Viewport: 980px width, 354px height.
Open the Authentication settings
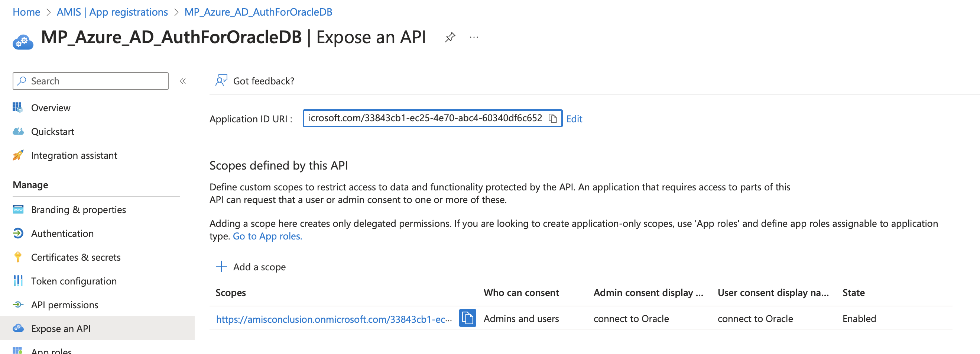[x=62, y=234]
